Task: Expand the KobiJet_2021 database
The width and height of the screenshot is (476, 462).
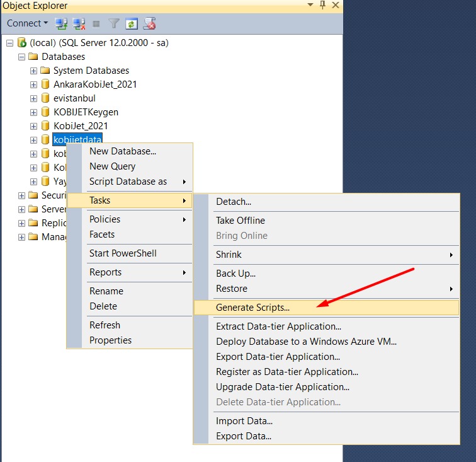Action: pos(34,126)
